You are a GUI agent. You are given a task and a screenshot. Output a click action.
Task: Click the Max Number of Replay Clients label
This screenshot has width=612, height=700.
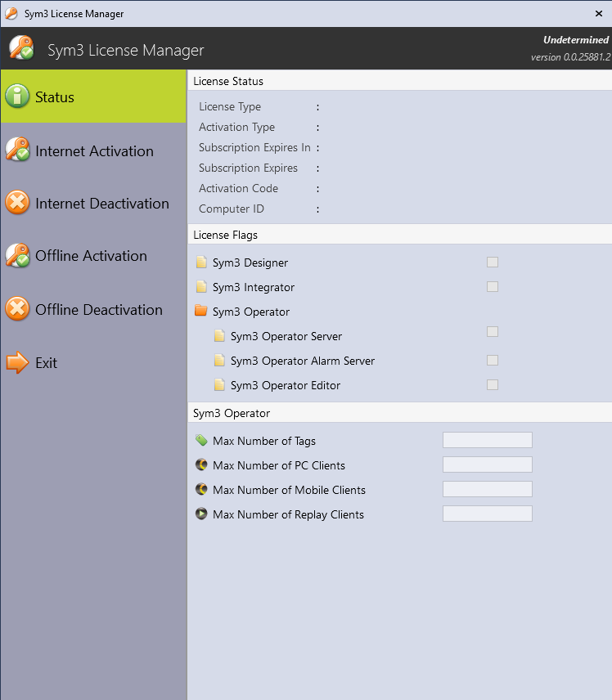coord(288,514)
